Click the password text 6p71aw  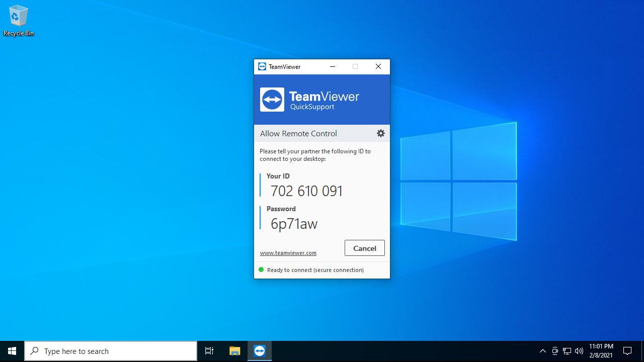pyautogui.click(x=294, y=224)
